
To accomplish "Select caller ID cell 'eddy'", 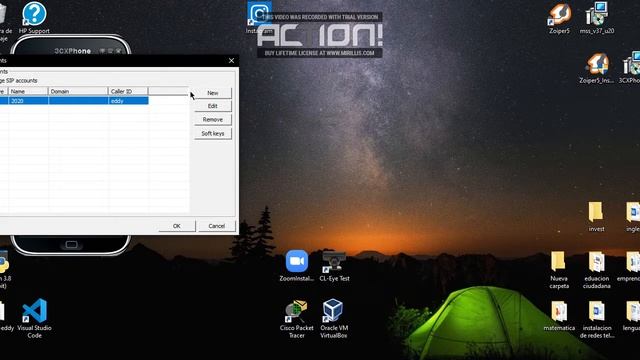I will tap(128, 101).
